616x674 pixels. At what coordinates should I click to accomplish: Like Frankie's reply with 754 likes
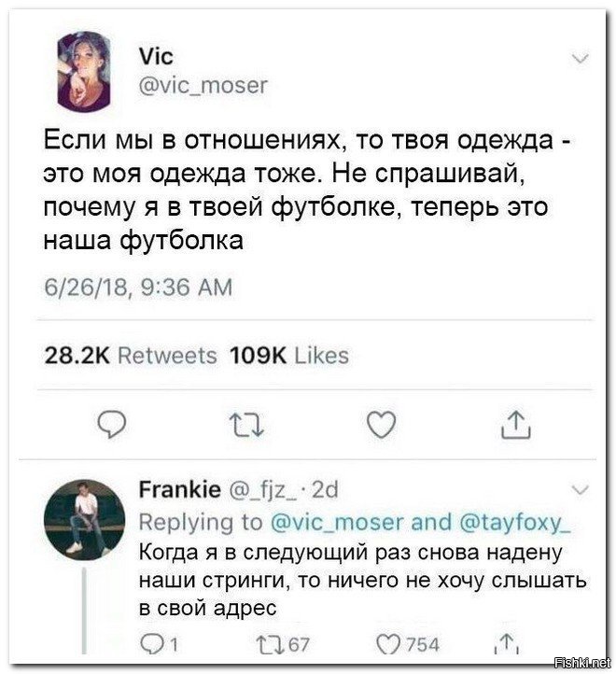coord(385,643)
